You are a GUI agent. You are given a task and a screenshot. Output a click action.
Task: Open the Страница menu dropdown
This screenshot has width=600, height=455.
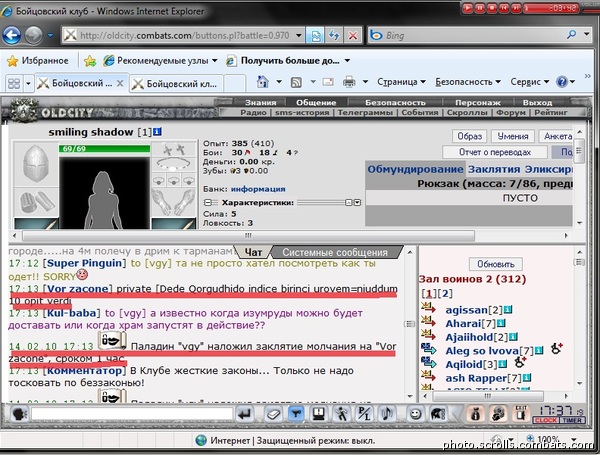click(401, 82)
